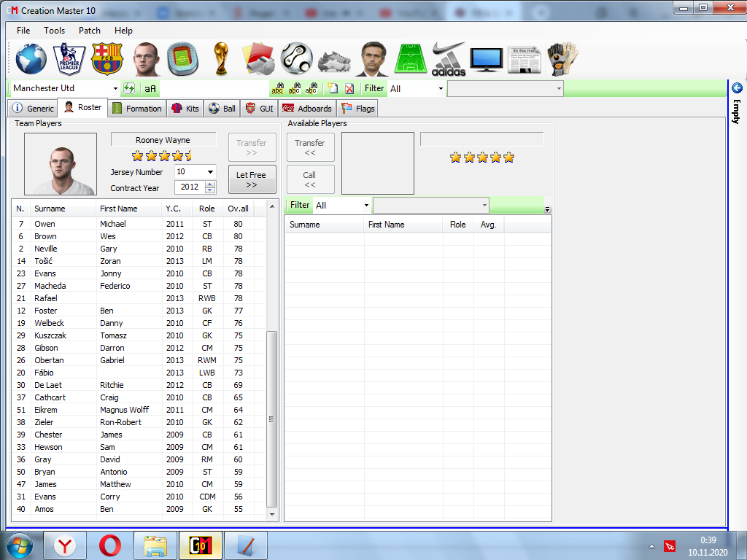The image size is (747, 560).
Task: Open the goalkeeper gloves icon
Action: tap(562, 58)
